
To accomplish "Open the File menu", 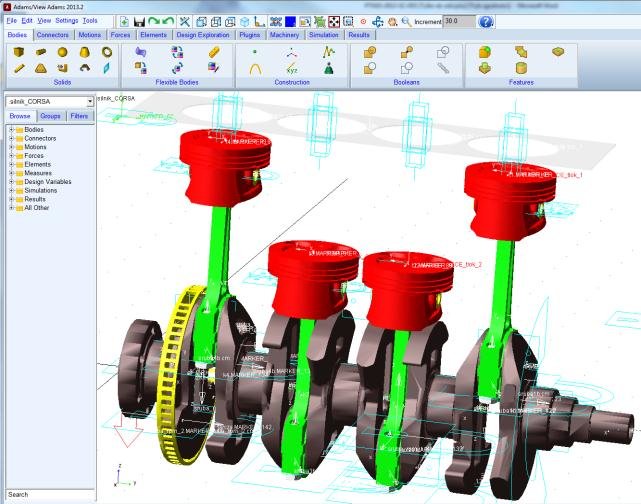I will [x=11, y=20].
